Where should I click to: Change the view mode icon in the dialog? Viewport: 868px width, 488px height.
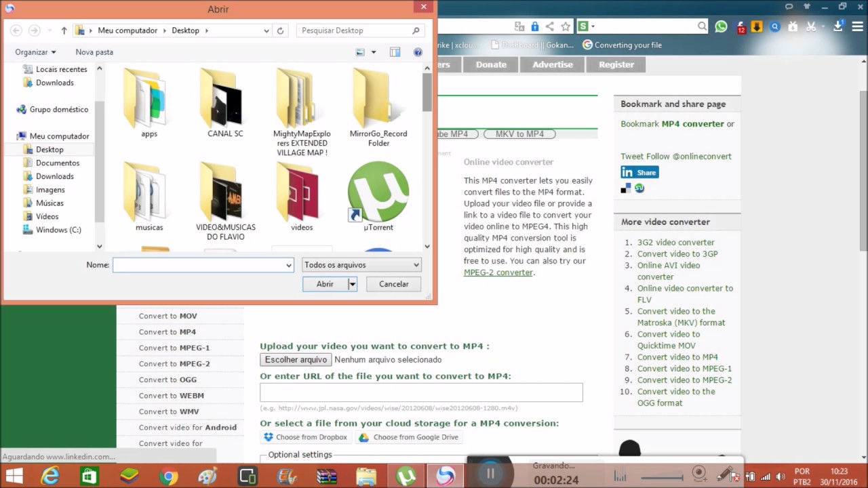pyautogui.click(x=360, y=52)
